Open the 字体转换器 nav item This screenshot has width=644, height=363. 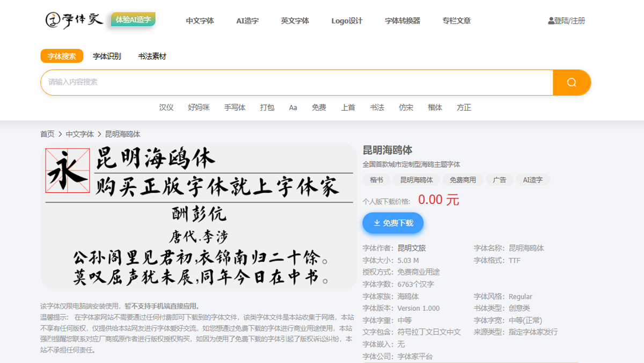(x=402, y=21)
